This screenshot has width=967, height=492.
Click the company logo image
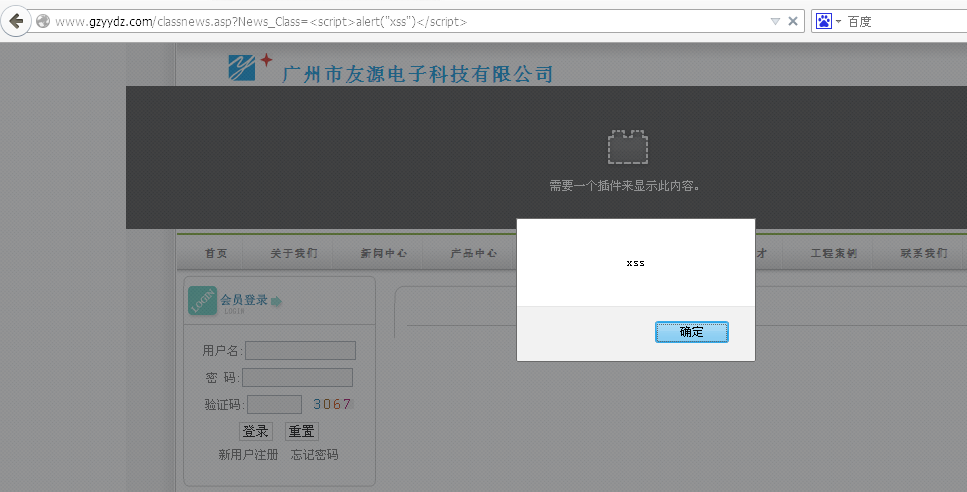[250, 67]
